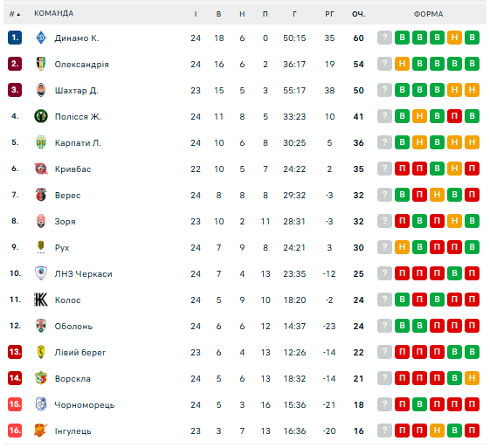Click the red П form badge for Полісся Ж.

pyautogui.click(x=454, y=116)
